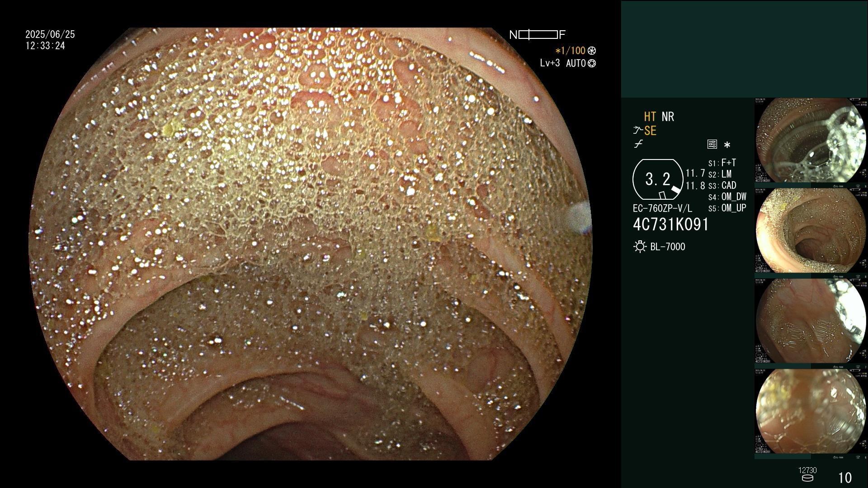Screen dimensions: 868x488
Task: Select the S5: OM_UP switch assignment
Action: pos(727,208)
